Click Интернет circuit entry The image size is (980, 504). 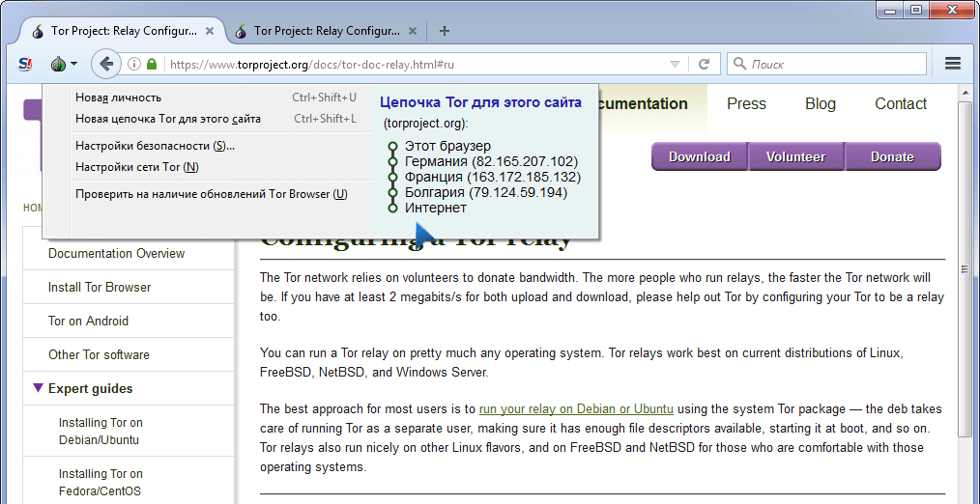436,208
